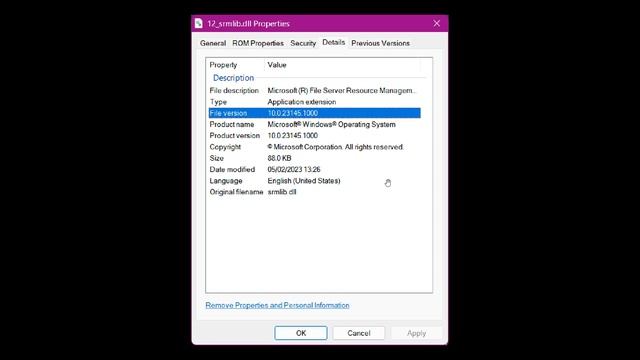Click the Microsoft Windows Operating System value
Image resolution: width=640 pixels, height=360 pixels.
pyautogui.click(x=331, y=124)
